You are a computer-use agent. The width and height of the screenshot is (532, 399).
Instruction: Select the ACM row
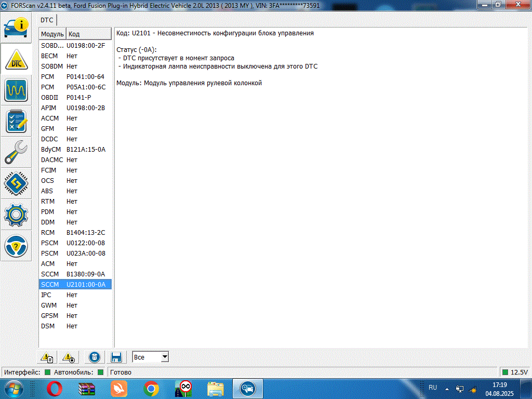click(75, 264)
